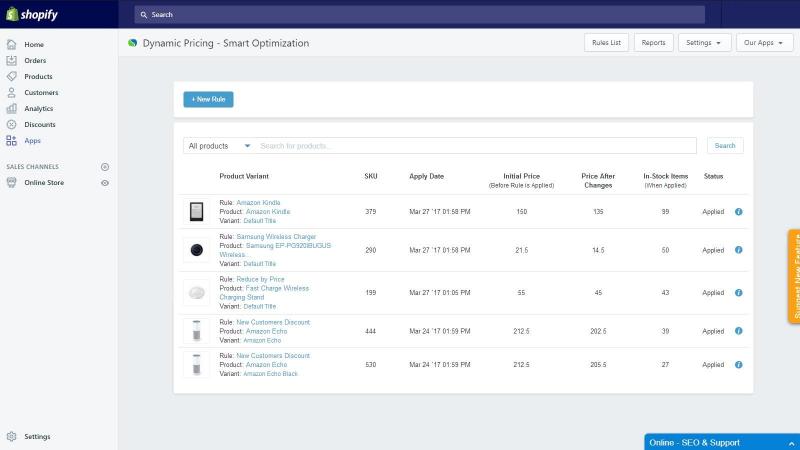The image size is (800, 450).
Task: Open the Amazon Kindle rule link
Action: tap(258, 203)
